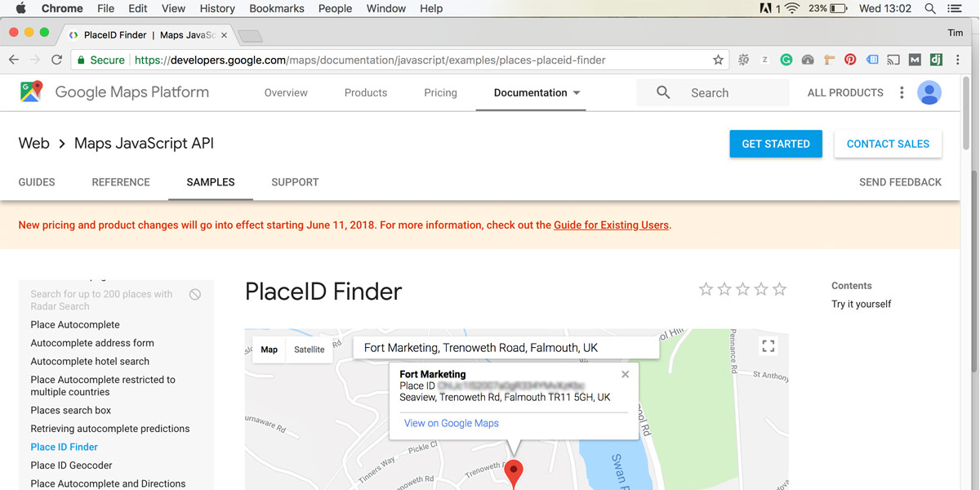Open Autocomplete hotel search sample
The height and width of the screenshot is (490, 980).
click(x=90, y=361)
